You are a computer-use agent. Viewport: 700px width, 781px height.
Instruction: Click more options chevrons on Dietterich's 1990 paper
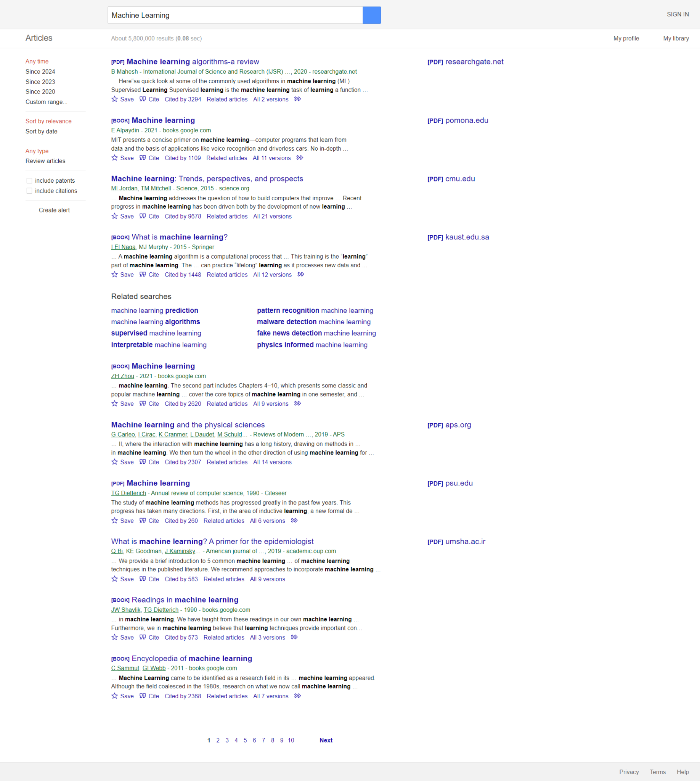(x=294, y=521)
